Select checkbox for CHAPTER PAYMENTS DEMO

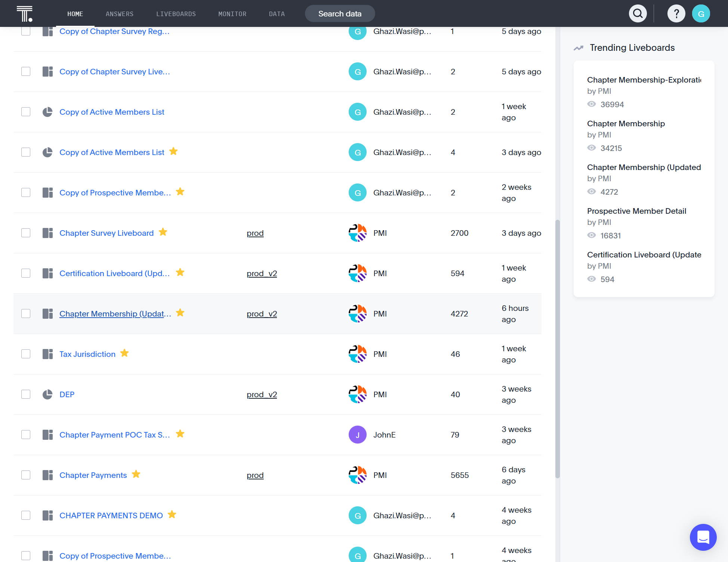click(26, 516)
